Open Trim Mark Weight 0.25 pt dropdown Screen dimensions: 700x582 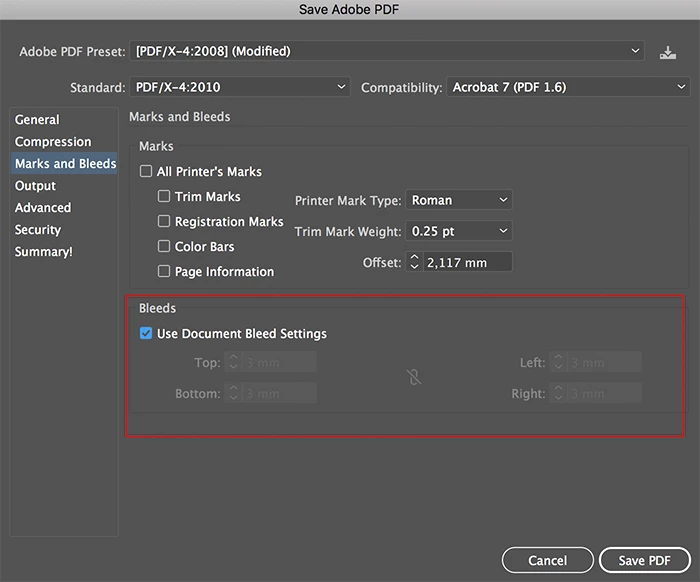(458, 231)
